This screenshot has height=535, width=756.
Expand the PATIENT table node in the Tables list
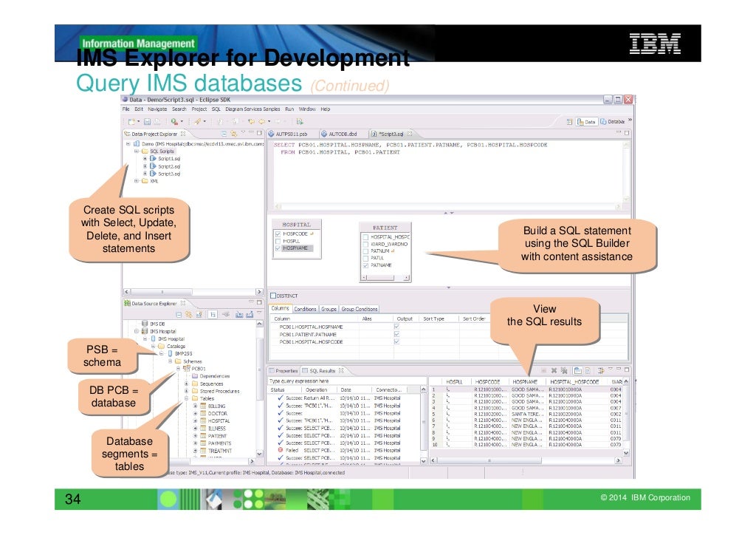195,436
